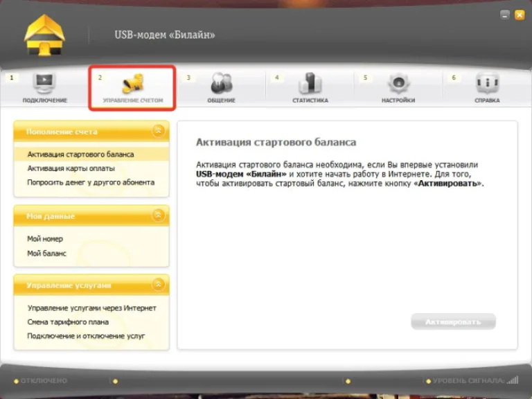Switch to the Статистика tab label
Image resolution: width=532 pixels, height=399 pixels.
tap(310, 100)
